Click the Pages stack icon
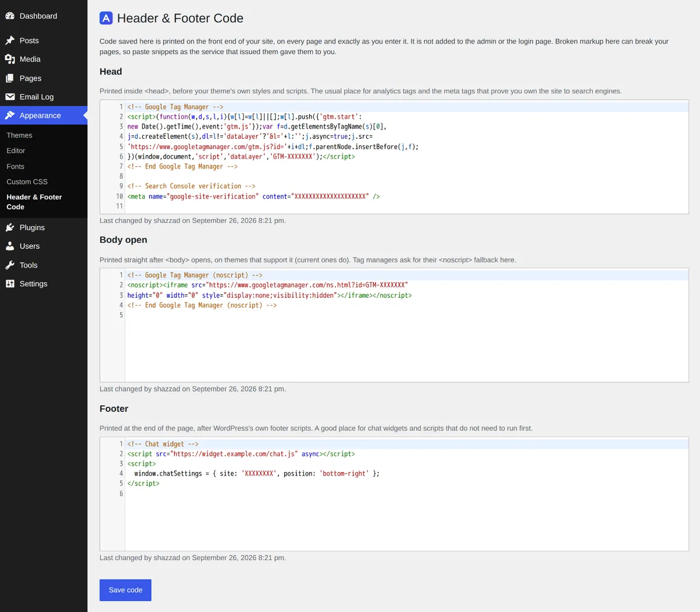This screenshot has width=700, height=612. [10, 78]
